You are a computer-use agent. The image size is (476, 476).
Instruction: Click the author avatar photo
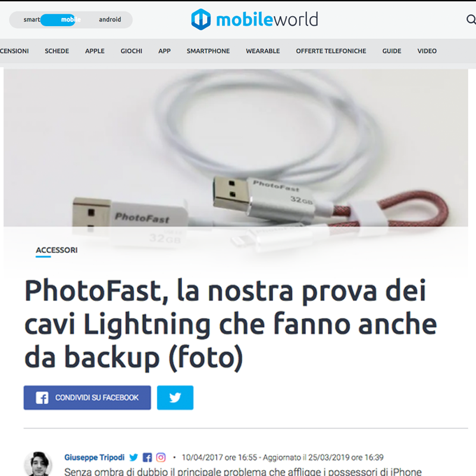tap(38, 464)
